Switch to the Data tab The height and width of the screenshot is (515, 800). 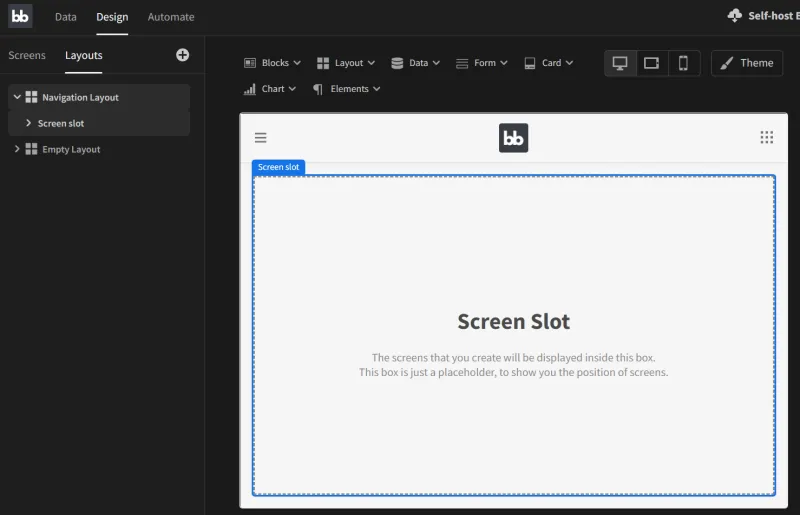pyautogui.click(x=65, y=17)
